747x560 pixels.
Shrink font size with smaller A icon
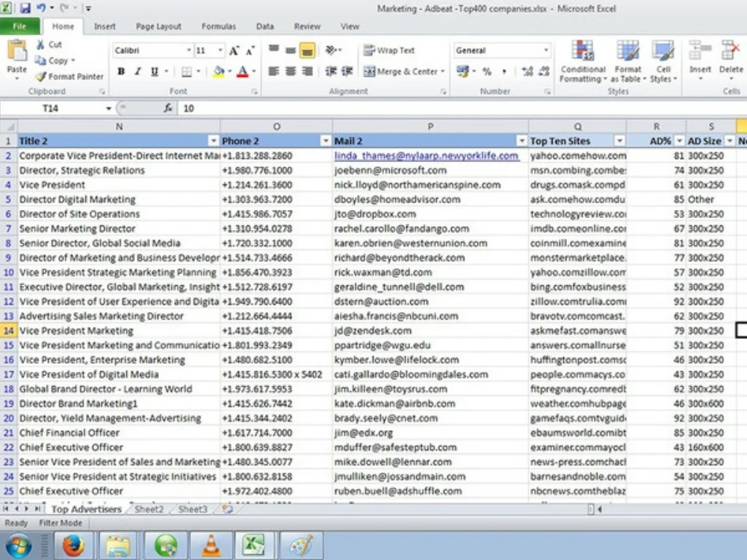[x=250, y=51]
